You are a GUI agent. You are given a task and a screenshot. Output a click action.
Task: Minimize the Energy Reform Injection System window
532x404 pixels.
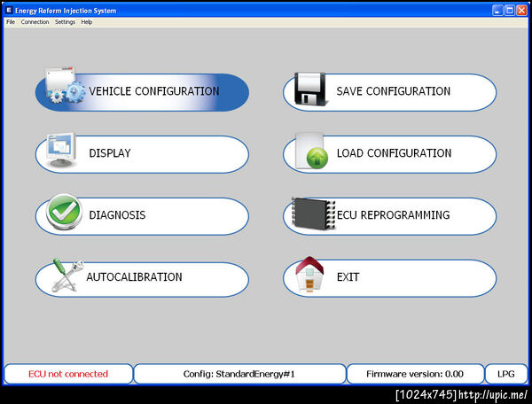pyautogui.click(x=497, y=11)
